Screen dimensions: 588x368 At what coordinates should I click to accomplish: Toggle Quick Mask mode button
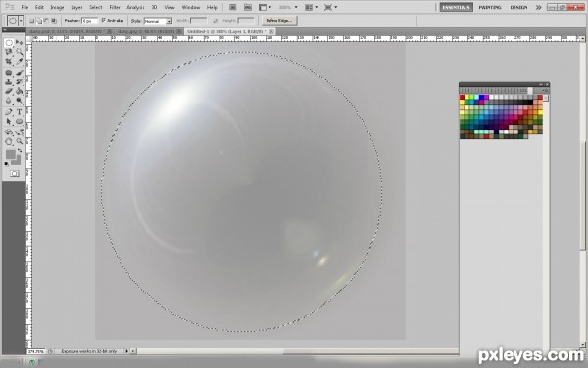point(15,173)
